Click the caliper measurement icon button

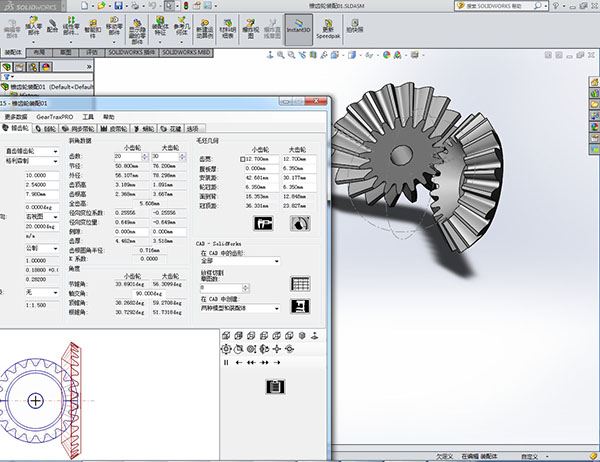[x=263, y=223]
